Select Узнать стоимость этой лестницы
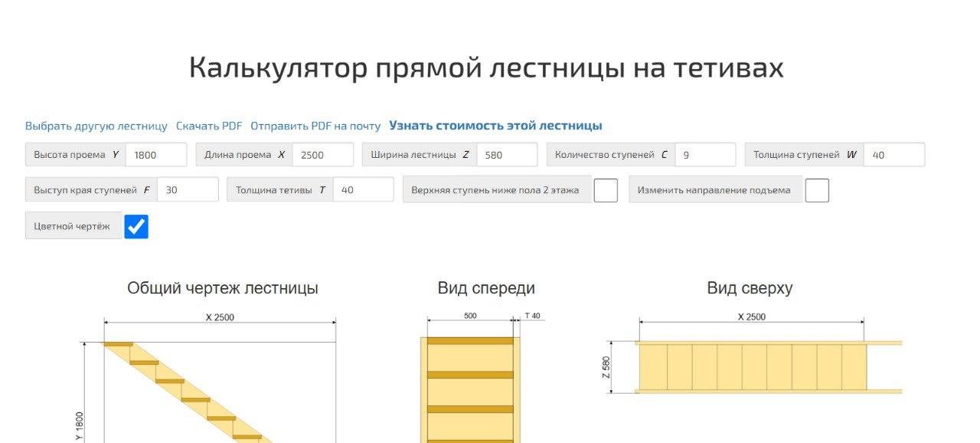 pyautogui.click(x=496, y=125)
